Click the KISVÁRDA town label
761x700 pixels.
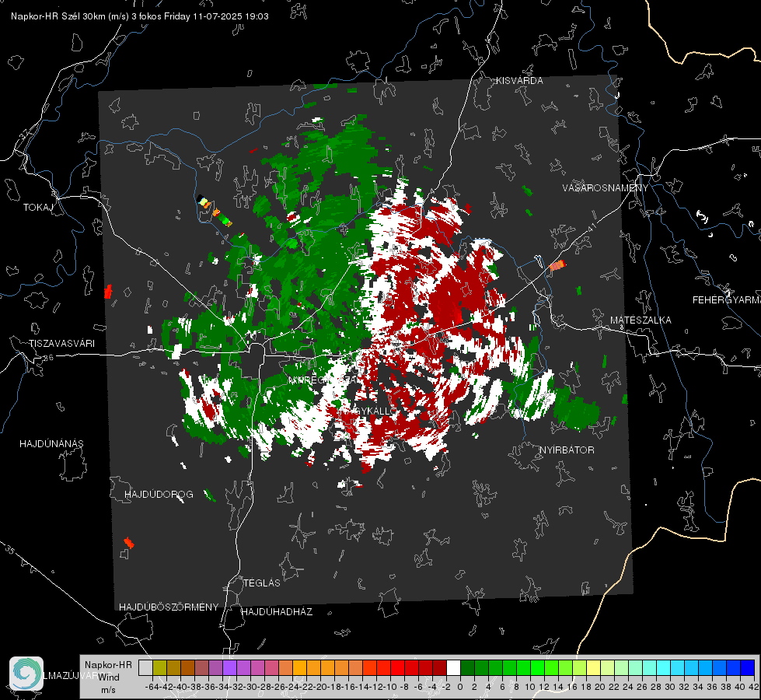[519, 81]
